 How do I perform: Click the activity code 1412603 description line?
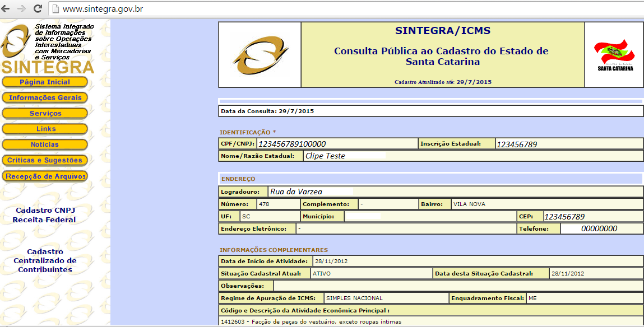(311, 321)
